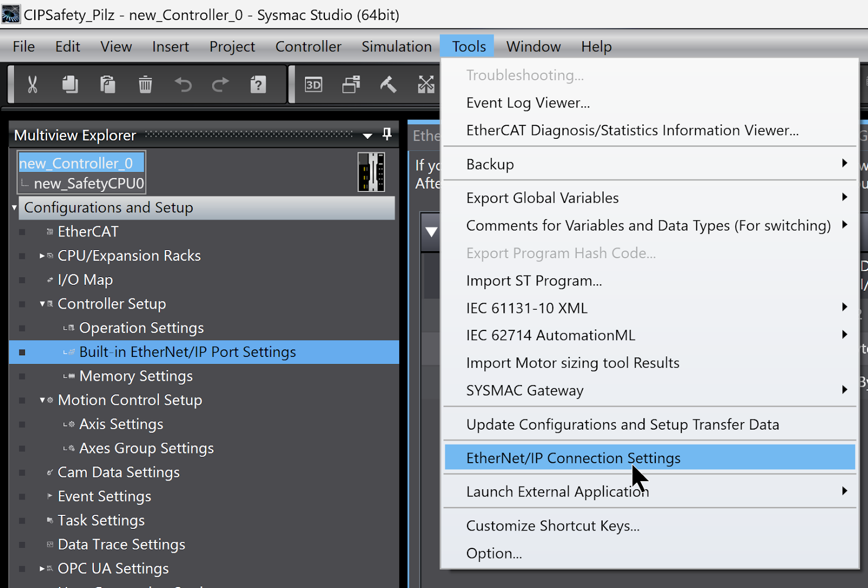
Task: Select Operation Settings tree item
Action: (142, 328)
